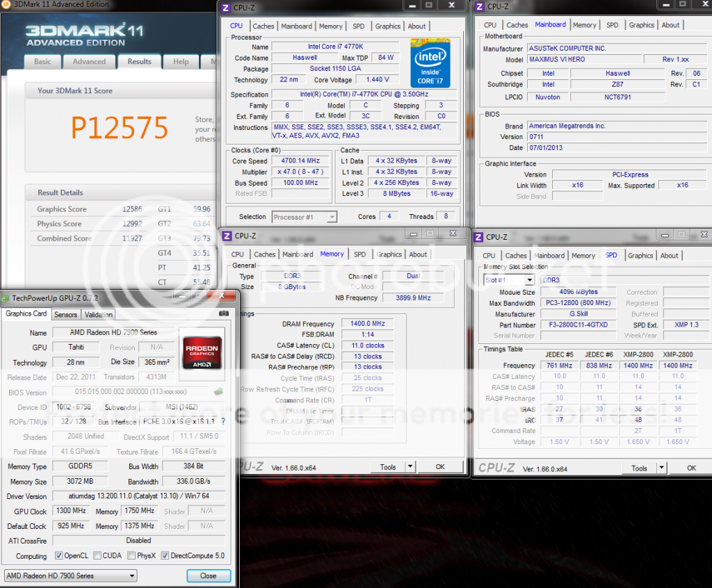Open the Slot #1 memory slot dropdown
Screen dimensions: 712x588
coord(509,280)
